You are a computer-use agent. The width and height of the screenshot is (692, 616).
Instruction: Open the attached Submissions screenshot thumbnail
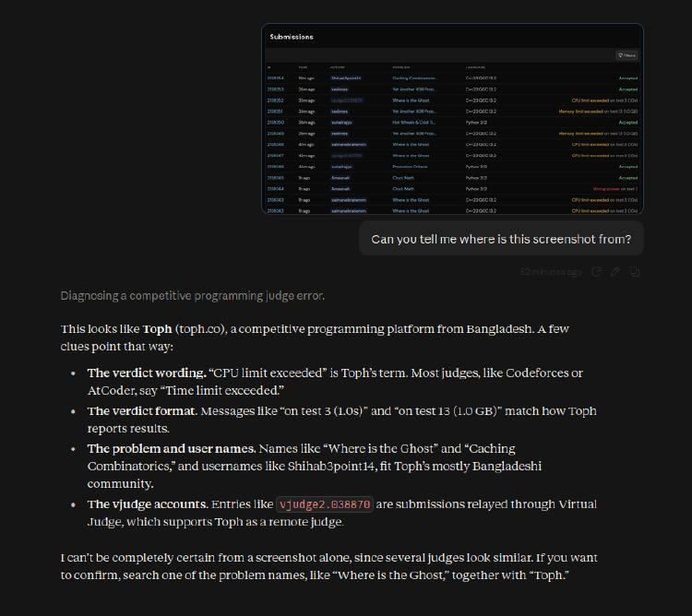tap(452, 119)
